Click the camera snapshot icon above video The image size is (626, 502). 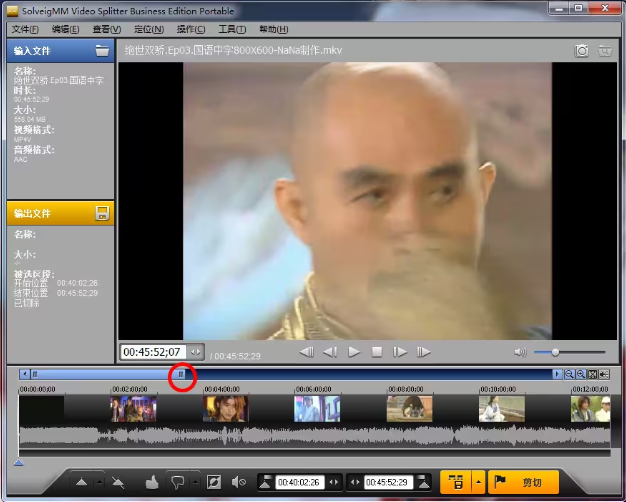tap(581, 51)
